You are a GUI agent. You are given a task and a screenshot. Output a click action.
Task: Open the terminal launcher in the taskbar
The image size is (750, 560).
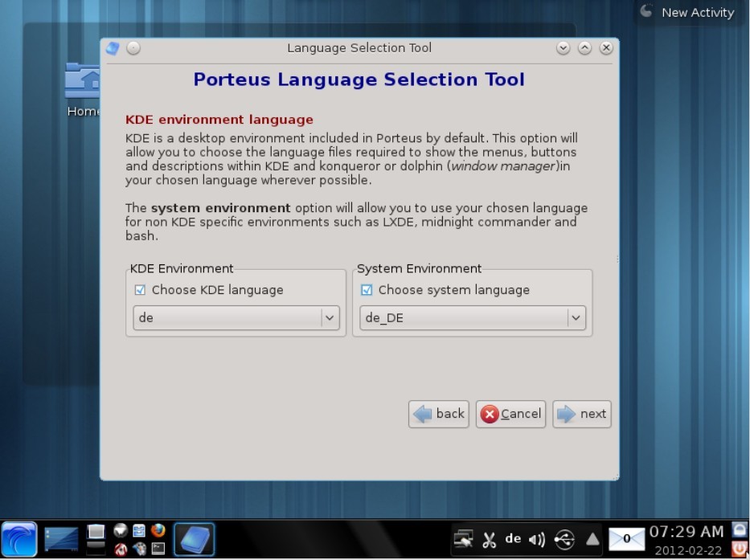158,549
